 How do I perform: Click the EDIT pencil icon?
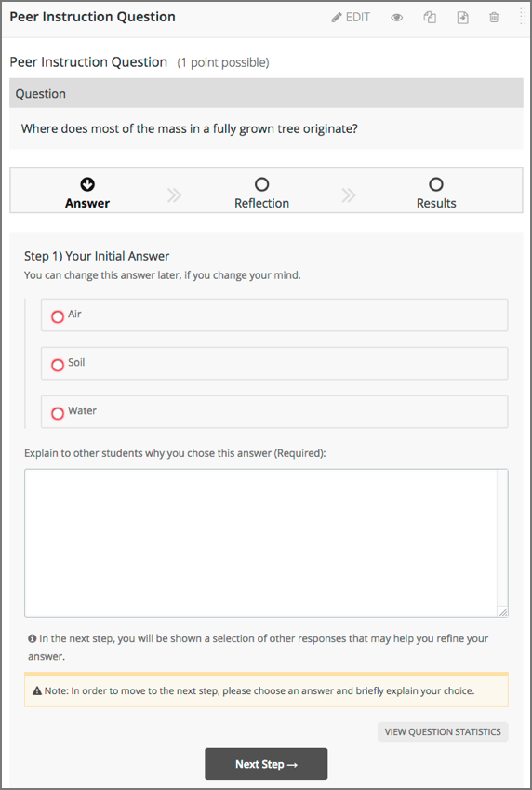[x=336, y=18]
